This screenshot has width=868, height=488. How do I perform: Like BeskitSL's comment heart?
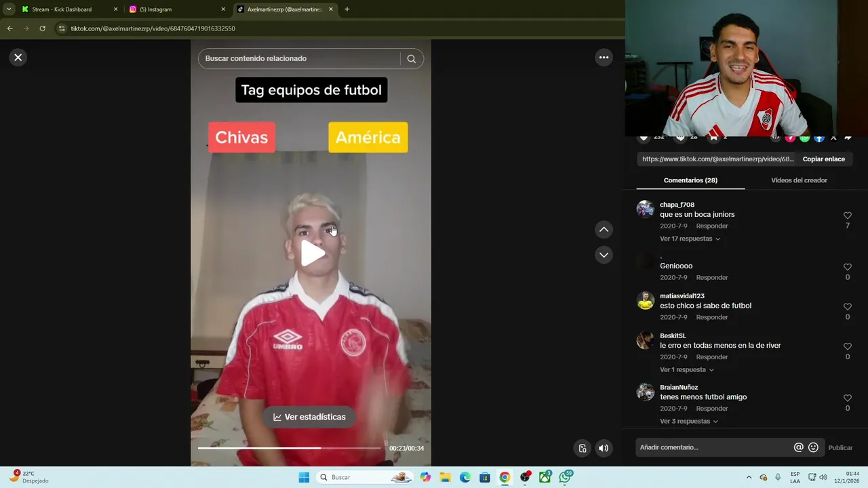click(x=847, y=346)
